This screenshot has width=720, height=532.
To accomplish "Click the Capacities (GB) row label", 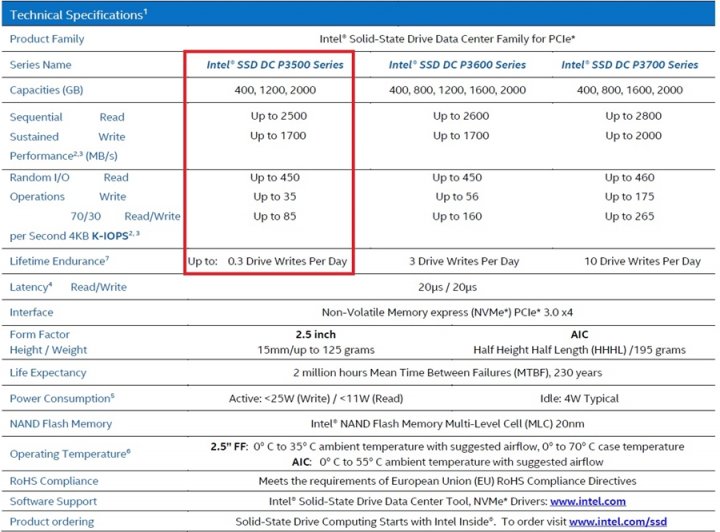I will click(46, 90).
